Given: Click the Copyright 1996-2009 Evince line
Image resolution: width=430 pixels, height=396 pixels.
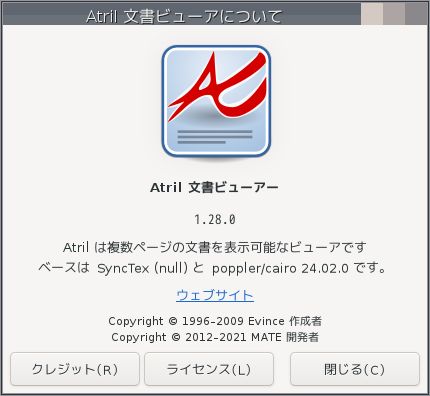Looking at the screenshot, I should click(x=215, y=321).
